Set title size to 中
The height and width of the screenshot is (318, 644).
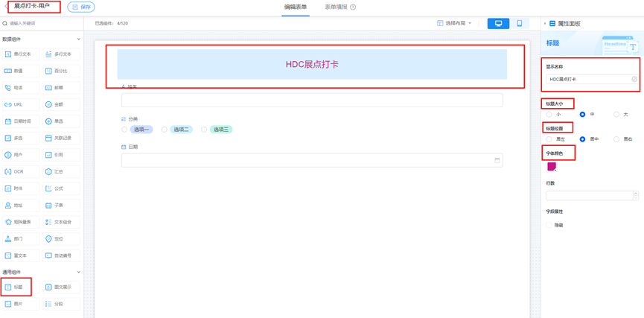click(x=582, y=115)
